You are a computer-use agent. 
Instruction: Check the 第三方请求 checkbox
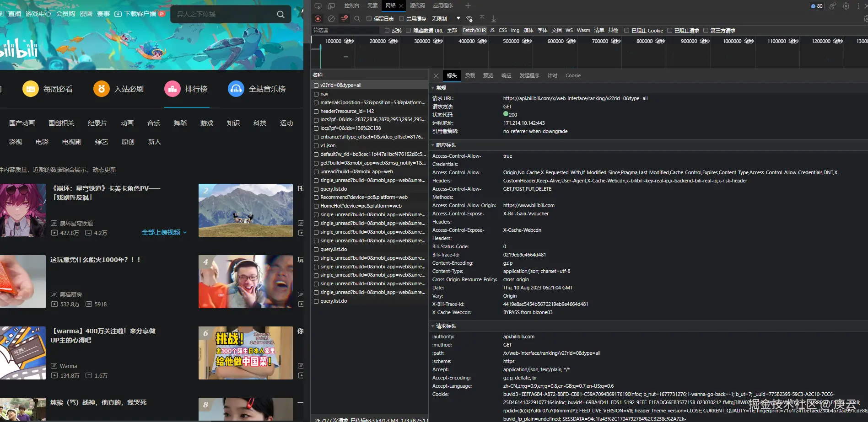[x=706, y=31]
